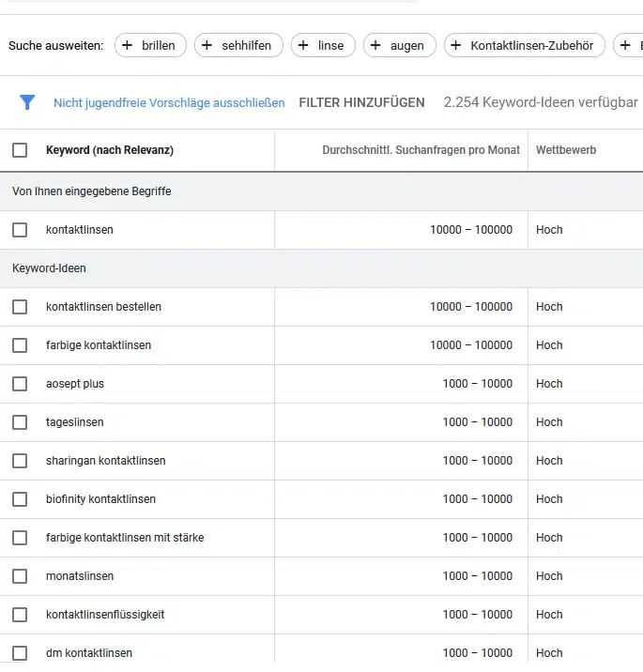Add 'augen' suggestion chip
The width and height of the screenshot is (643, 672).
tap(399, 45)
